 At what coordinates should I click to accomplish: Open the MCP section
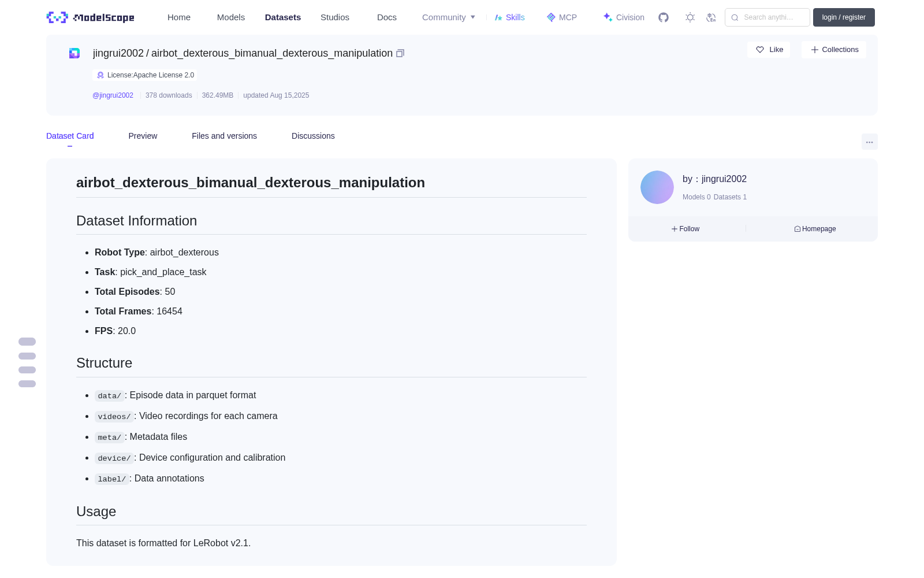click(562, 17)
